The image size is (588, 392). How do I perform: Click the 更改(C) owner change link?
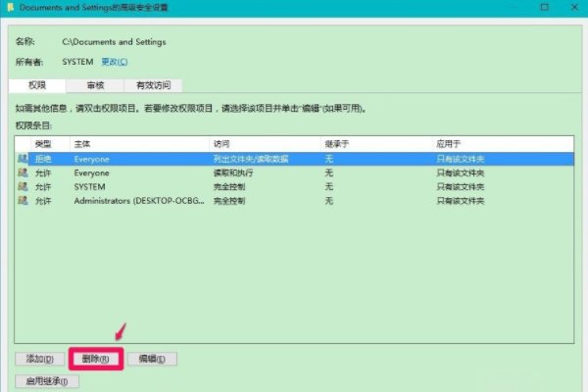click(x=115, y=62)
